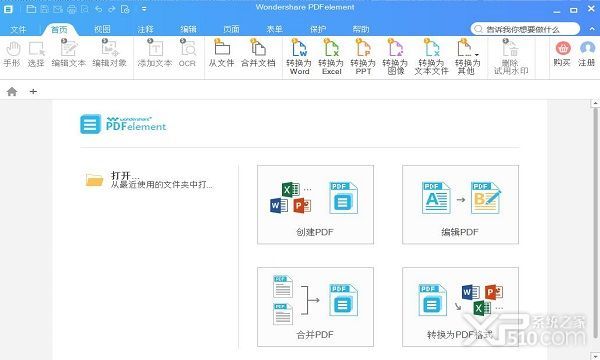
Task: Convert to Image (转换为图像)
Action: (x=395, y=57)
